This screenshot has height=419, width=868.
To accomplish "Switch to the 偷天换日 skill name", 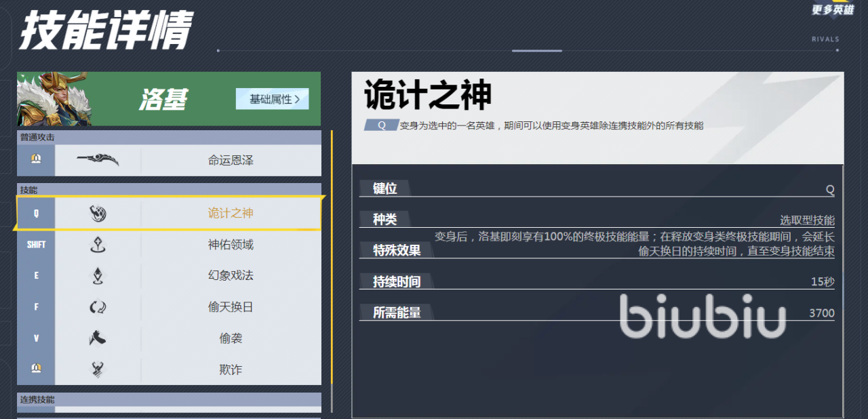I will tap(231, 307).
